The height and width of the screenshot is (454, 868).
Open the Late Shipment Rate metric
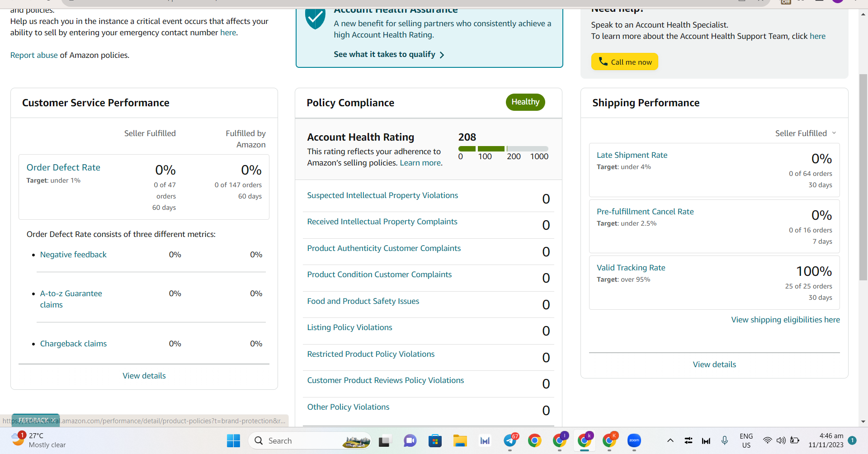click(632, 155)
